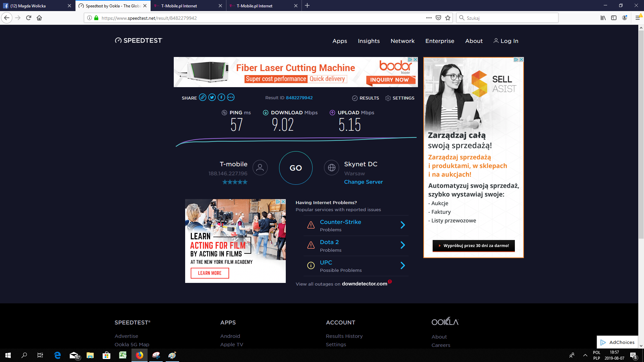This screenshot has width=644, height=362.
Task: Switch to Speedtest by Ookla tab
Action: (113, 6)
